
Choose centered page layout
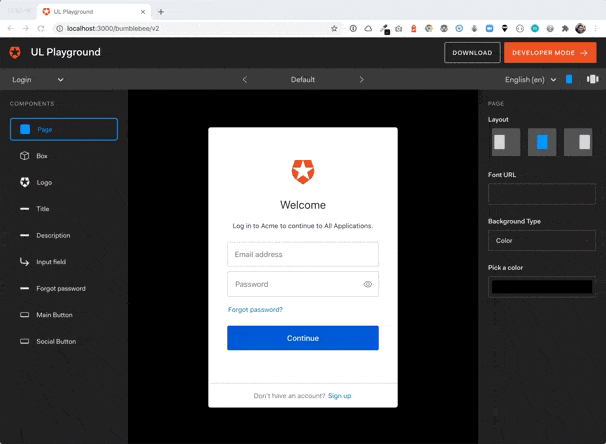pyautogui.click(x=542, y=142)
